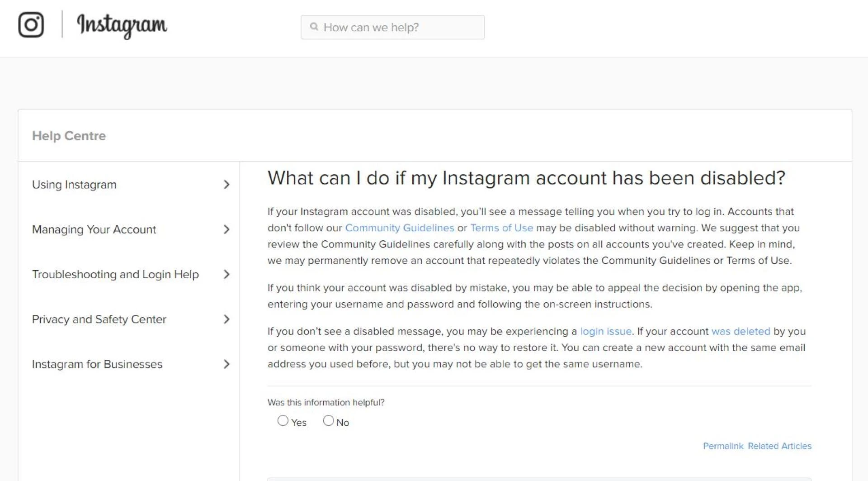Open the Community Guidelines link

point(400,228)
